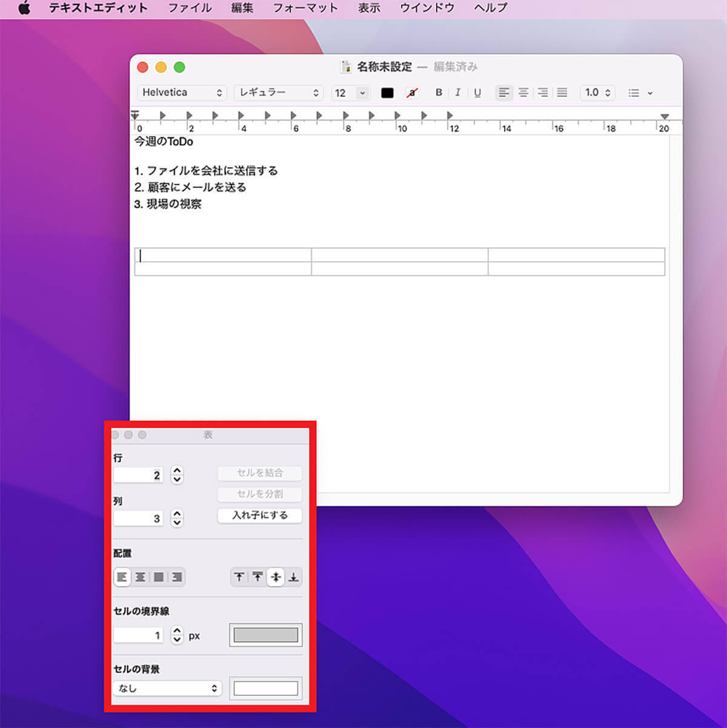The height and width of the screenshot is (728, 727).
Task: Click the 名称未設定 window title
Action: pyautogui.click(x=384, y=67)
